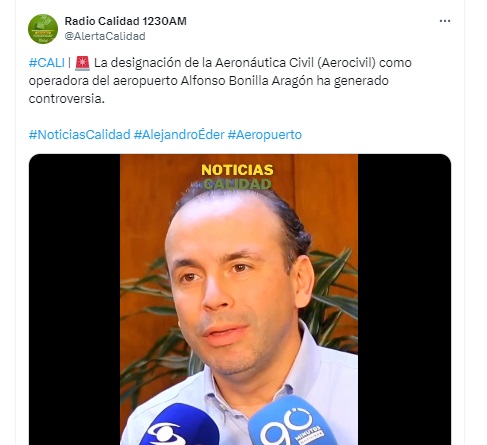Open the #AlejandroÉder hashtag
The height and width of the screenshot is (445, 487).
point(179,135)
